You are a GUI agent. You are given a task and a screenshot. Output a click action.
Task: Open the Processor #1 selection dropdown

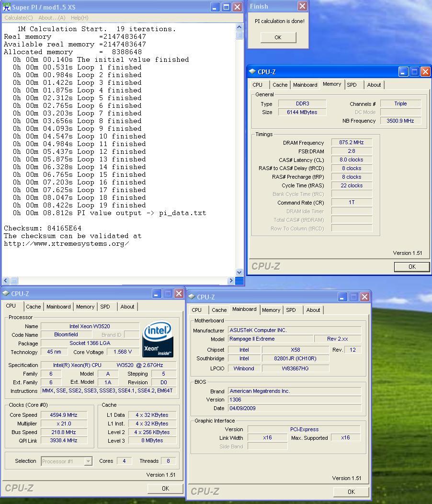coord(88,461)
